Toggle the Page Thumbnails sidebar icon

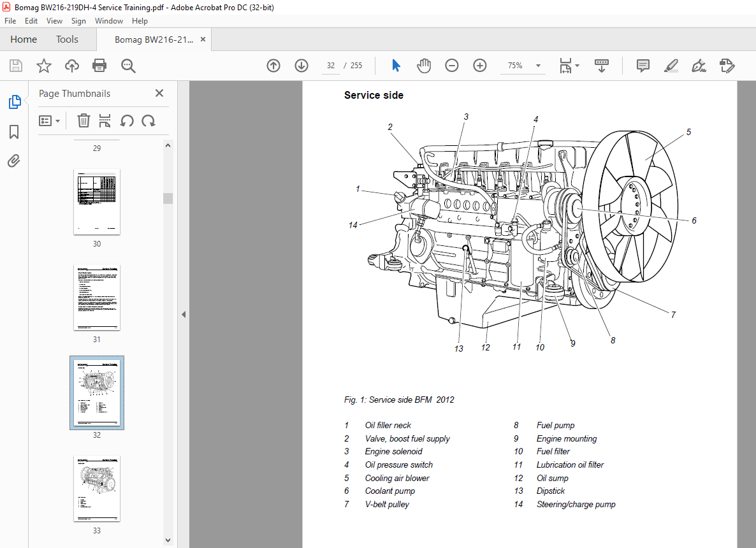tap(15, 102)
